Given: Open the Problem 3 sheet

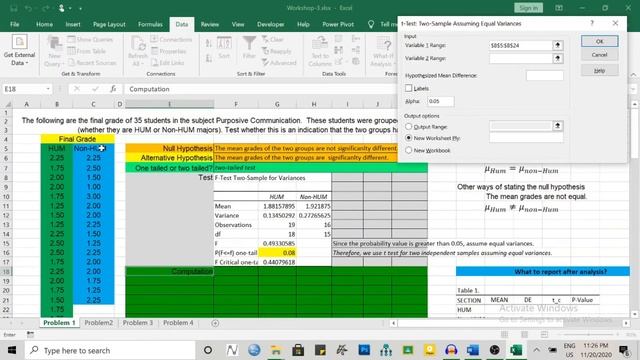Looking at the screenshot, I should [138, 323].
